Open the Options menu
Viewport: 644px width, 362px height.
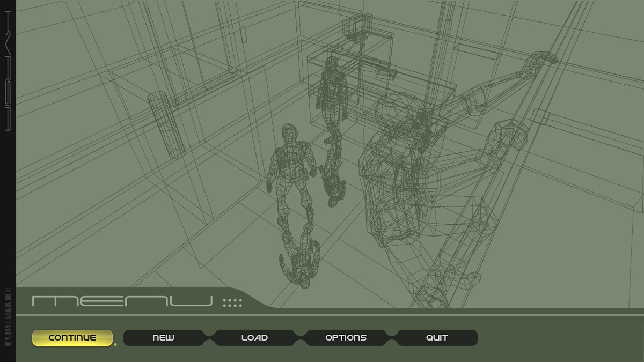tap(346, 338)
